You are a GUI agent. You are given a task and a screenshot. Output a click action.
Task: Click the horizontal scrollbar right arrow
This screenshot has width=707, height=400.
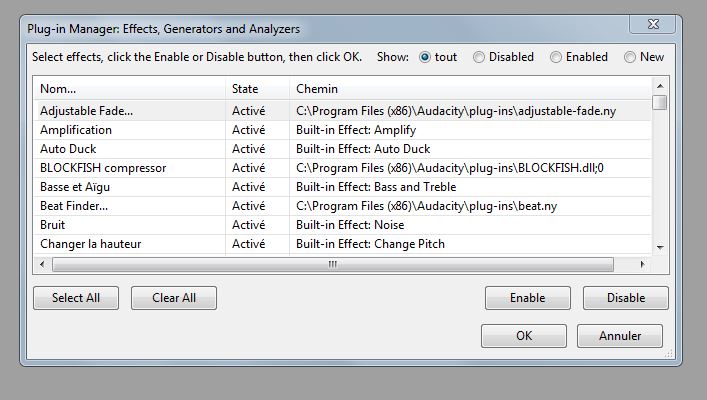click(642, 264)
